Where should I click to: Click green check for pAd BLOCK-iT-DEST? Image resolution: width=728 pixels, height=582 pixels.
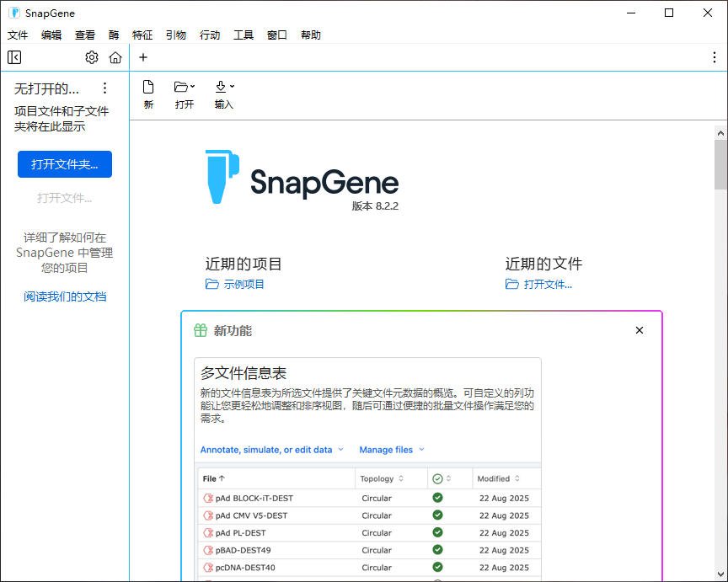[x=437, y=498]
